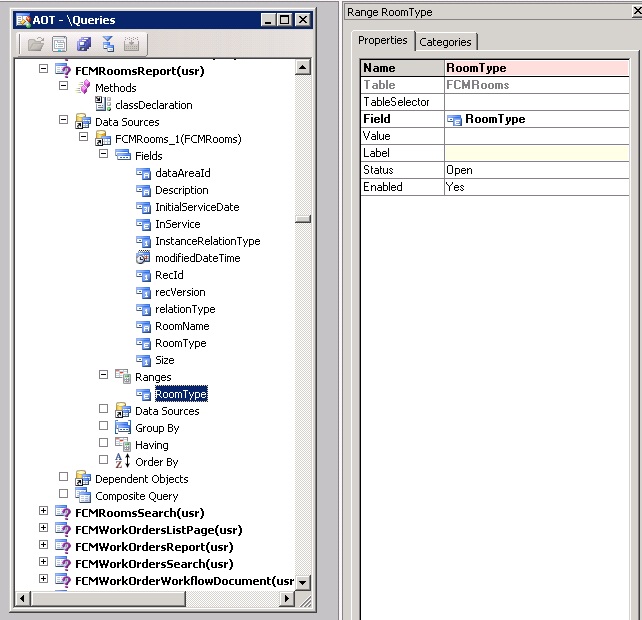Click the dataAreaId field icon

(143, 173)
